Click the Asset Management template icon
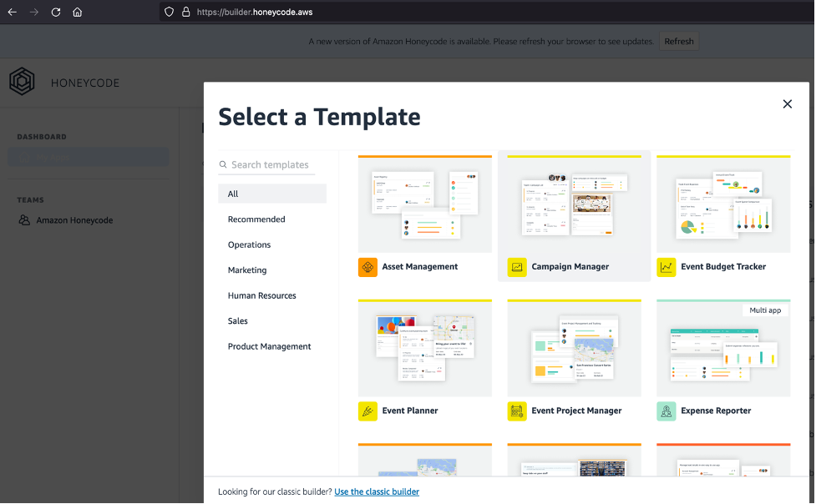This screenshot has width=816, height=504. 367,267
